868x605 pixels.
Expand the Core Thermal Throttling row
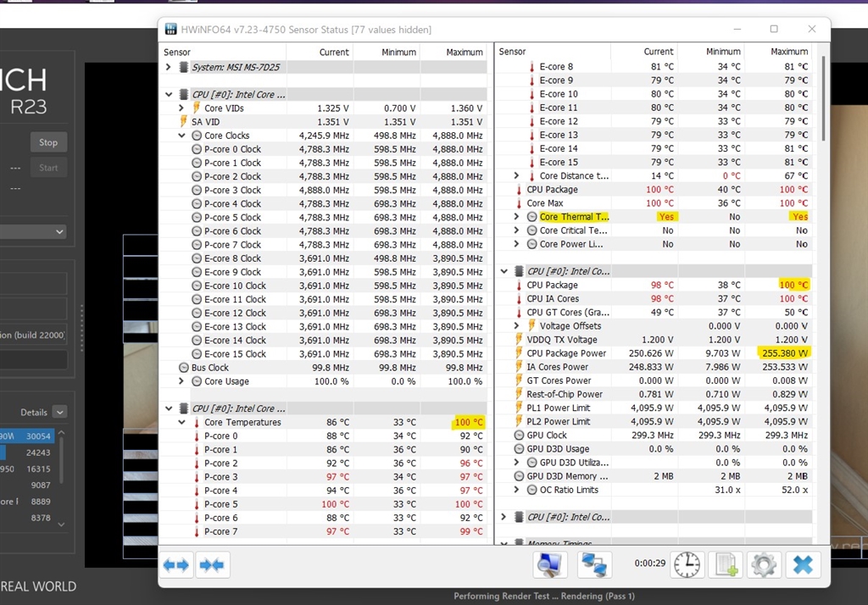click(x=517, y=217)
